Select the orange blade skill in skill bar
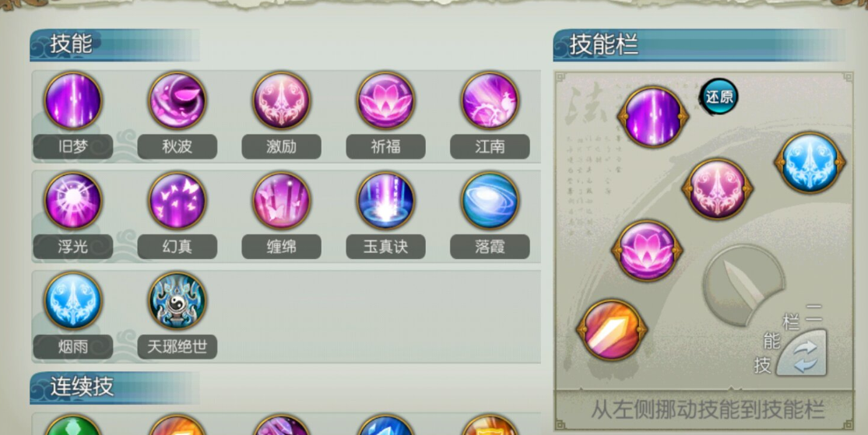Image resolution: width=868 pixels, height=435 pixels. tap(612, 330)
